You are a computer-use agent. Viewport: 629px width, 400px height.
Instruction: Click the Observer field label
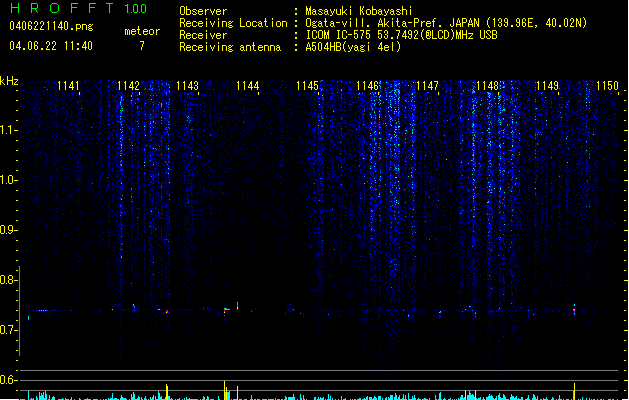(x=203, y=11)
